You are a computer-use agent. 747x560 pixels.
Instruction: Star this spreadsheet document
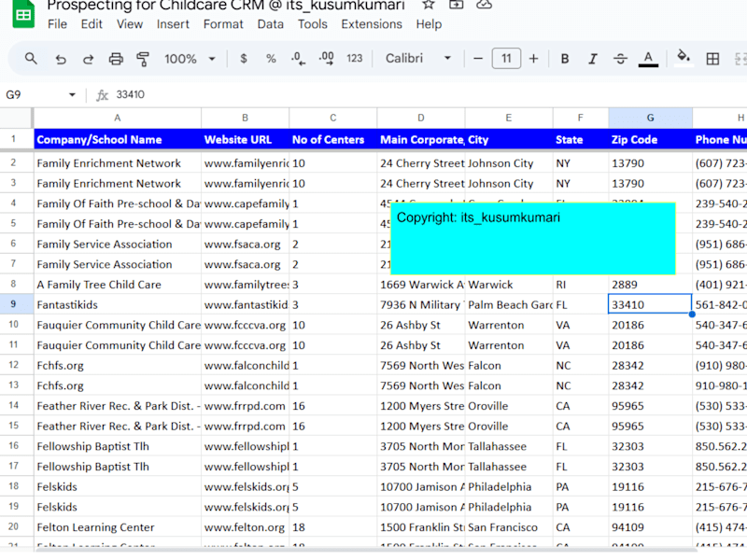point(429,5)
